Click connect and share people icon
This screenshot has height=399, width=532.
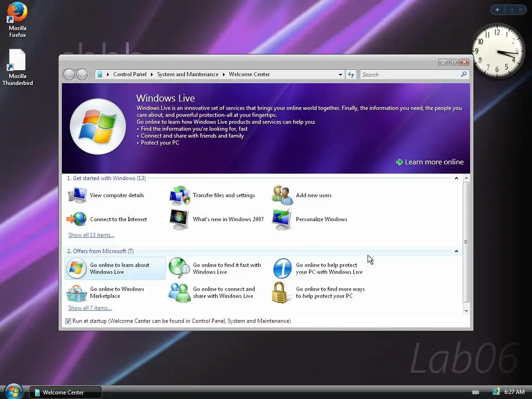pyautogui.click(x=180, y=293)
